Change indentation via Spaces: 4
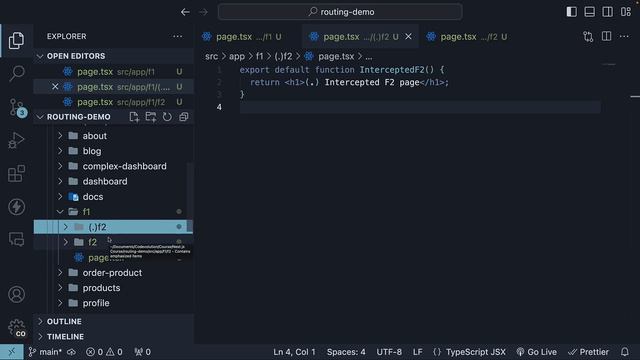Image resolution: width=640 pixels, height=360 pixels. pos(346,352)
